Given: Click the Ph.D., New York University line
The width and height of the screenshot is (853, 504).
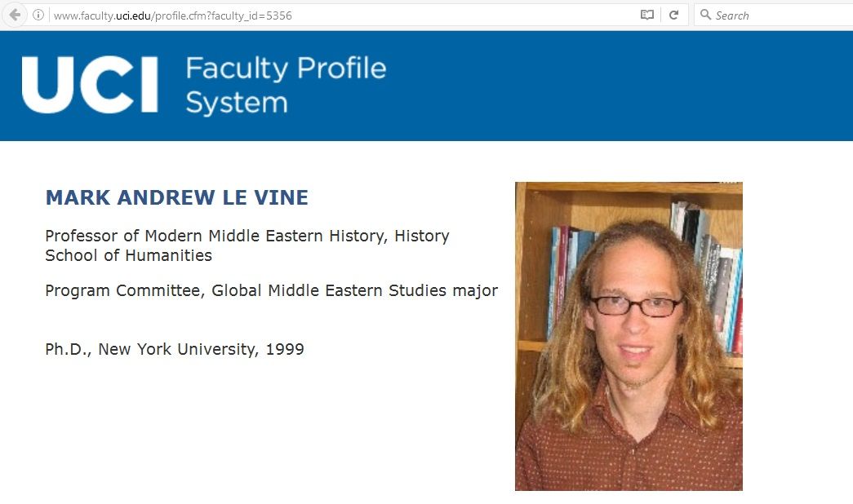Looking at the screenshot, I should point(174,348).
